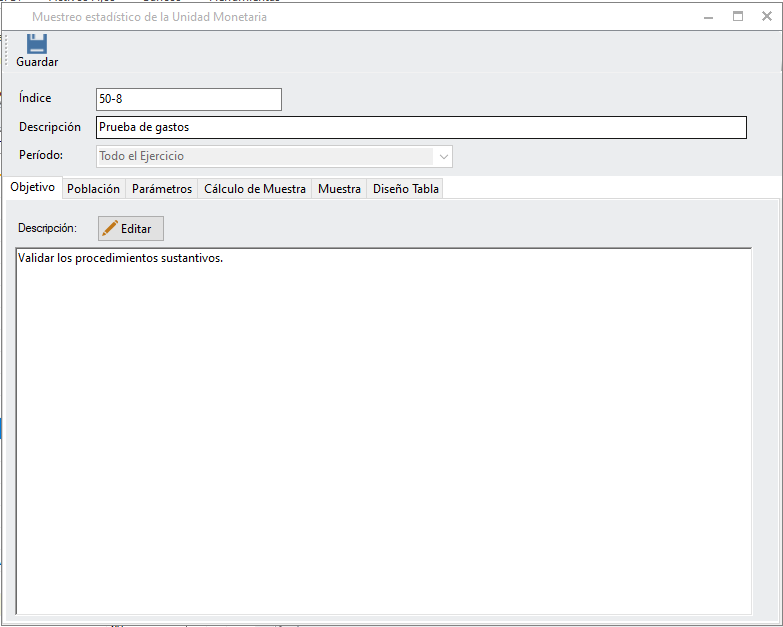The image size is (783, 627).
Task: Go to the Cálculo de Muestra tab
Action: (x=255, y=188)
